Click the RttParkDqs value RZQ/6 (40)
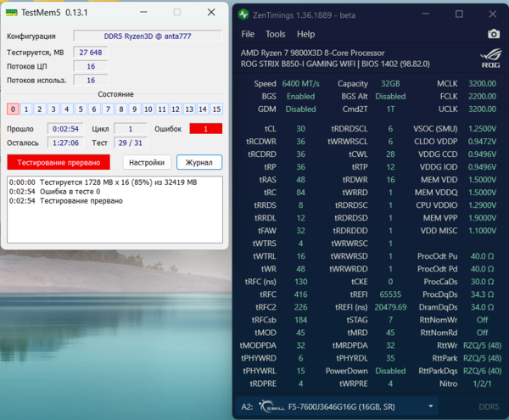Image resolution: width=509 pixels, height=420 pixels. pos(482,371)
